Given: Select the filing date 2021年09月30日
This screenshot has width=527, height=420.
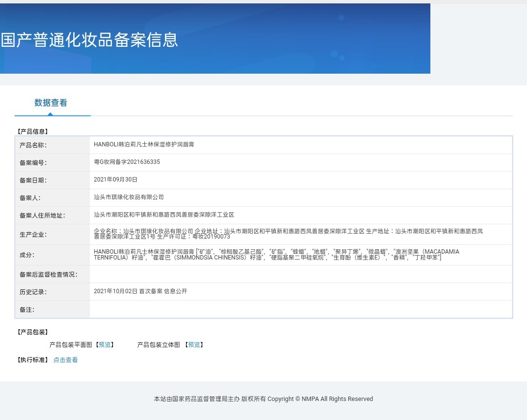Looking at the screenshot, I should 115,180.
